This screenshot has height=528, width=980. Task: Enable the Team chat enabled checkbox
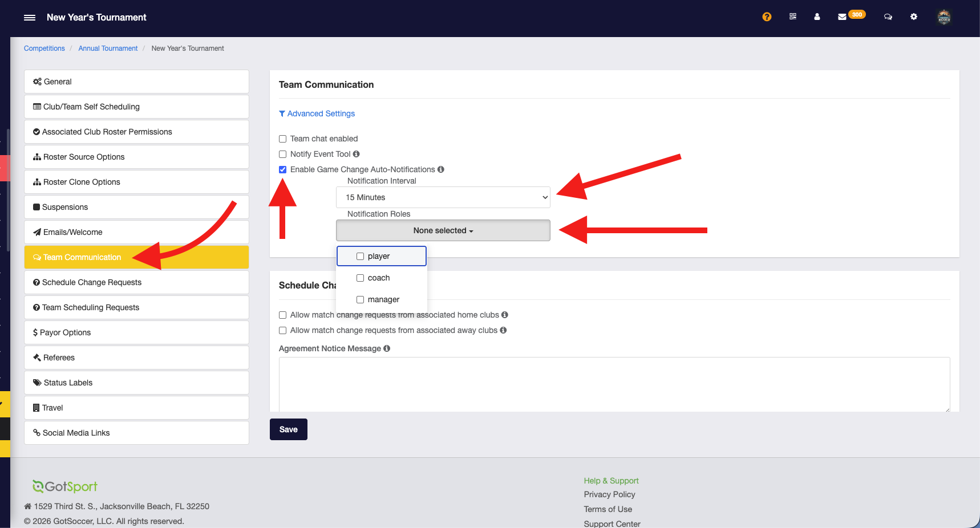click(x=283, y=139)
